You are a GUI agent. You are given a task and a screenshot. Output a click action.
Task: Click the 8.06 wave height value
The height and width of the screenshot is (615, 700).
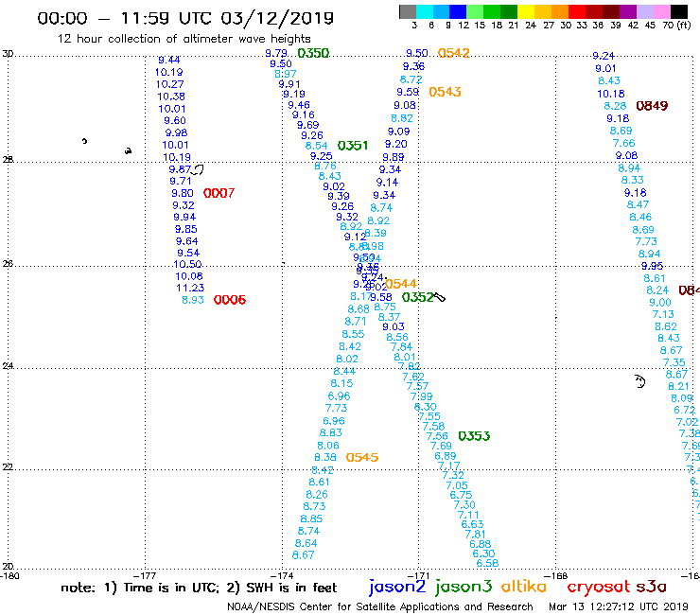[328, 446]
